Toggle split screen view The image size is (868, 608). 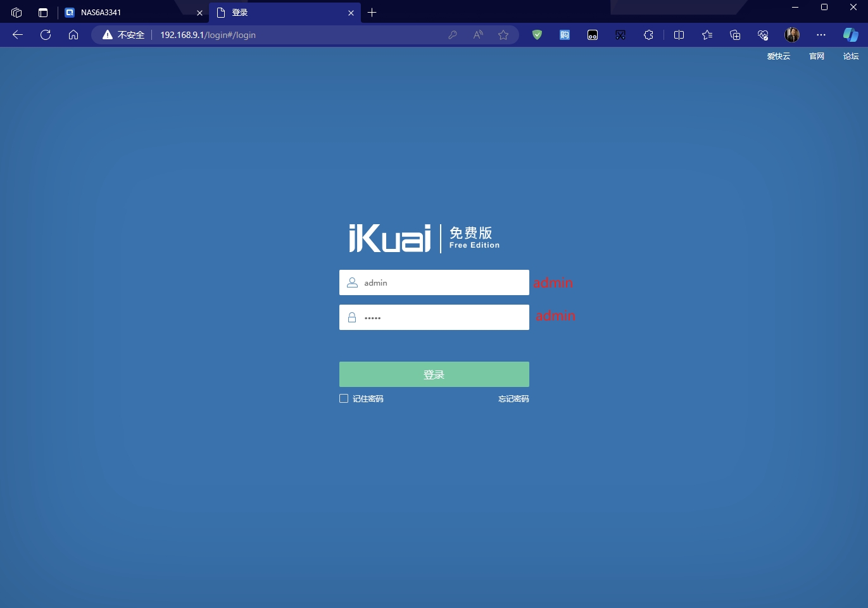(x=679, y=35)
